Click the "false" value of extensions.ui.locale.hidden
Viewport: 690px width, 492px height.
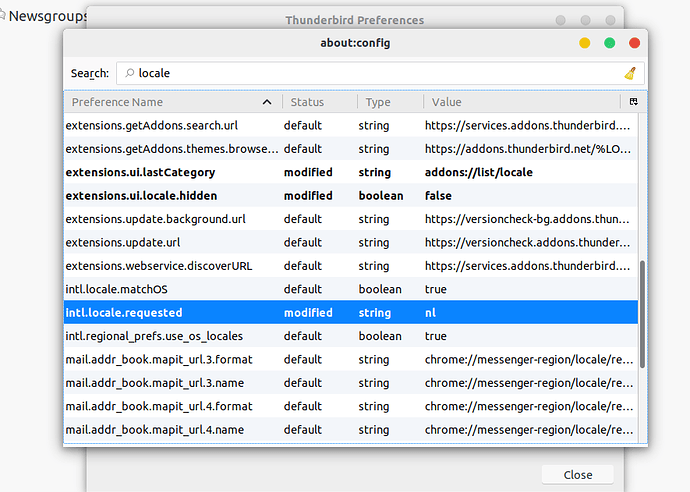438,195
